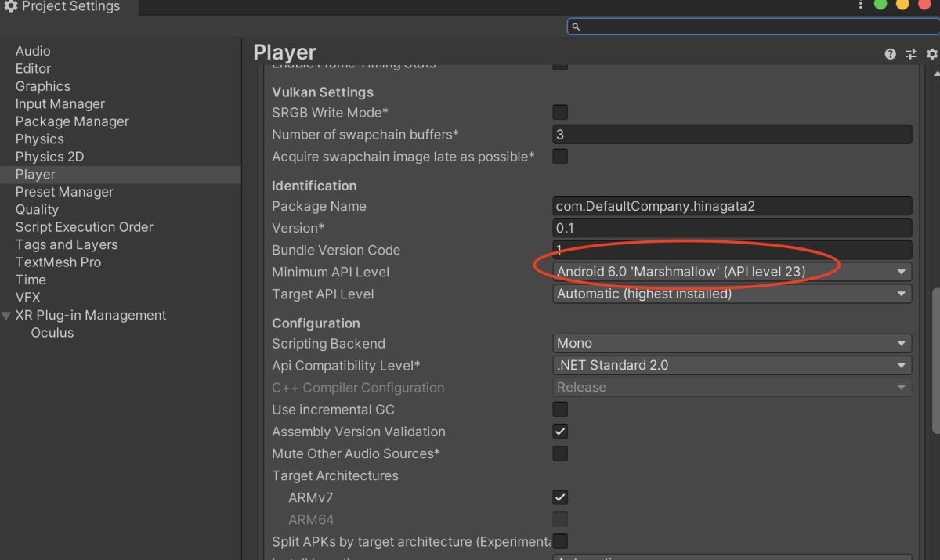Viewport: 940px width, 560px height.
Task: Open Input Manager settings
Action: point(60,104)
